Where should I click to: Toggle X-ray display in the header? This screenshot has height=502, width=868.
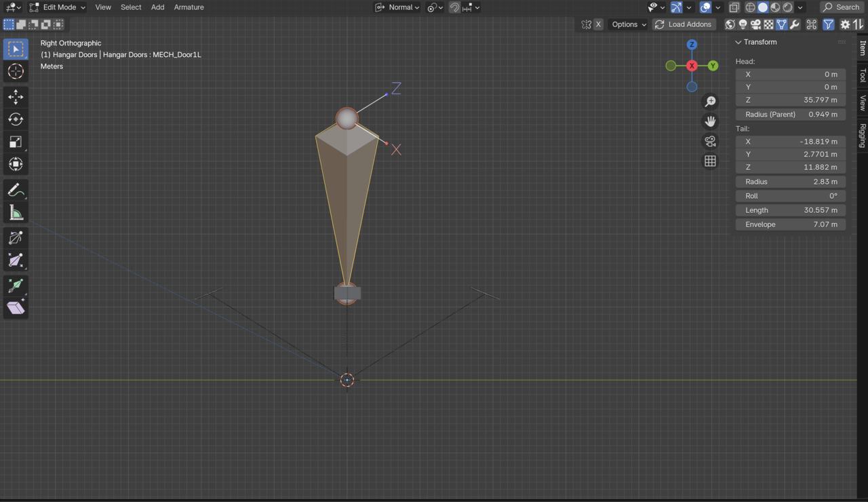tap(734, 7)
